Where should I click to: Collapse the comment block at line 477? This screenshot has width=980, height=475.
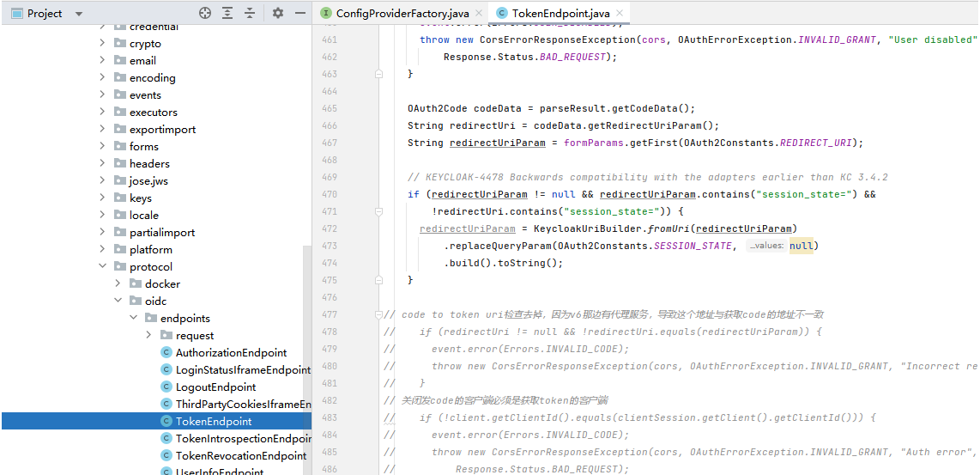pos(378,314)
